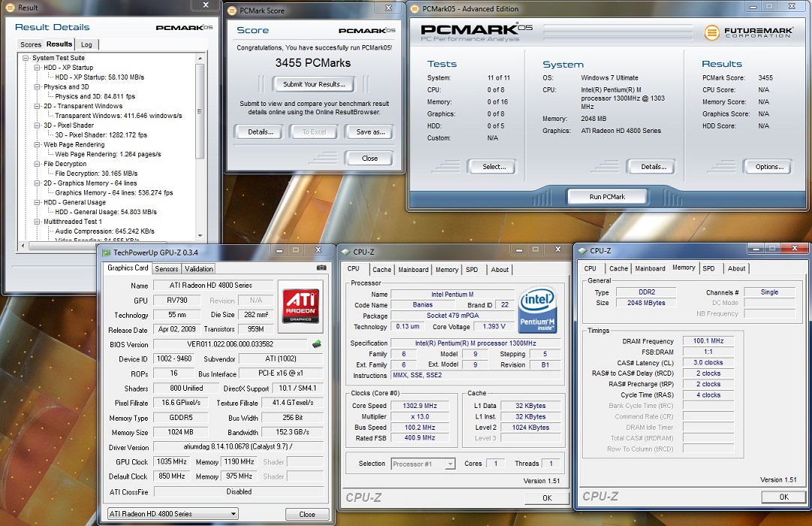Click the title bar icon of CPU-Z Memory window

click(x=583, y=251)
